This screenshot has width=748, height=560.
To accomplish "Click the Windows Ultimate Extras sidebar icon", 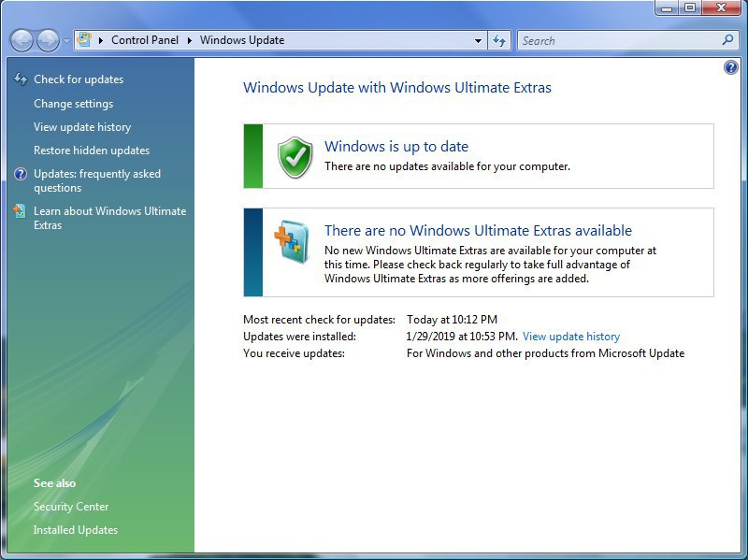I will (x=20, y=211).
